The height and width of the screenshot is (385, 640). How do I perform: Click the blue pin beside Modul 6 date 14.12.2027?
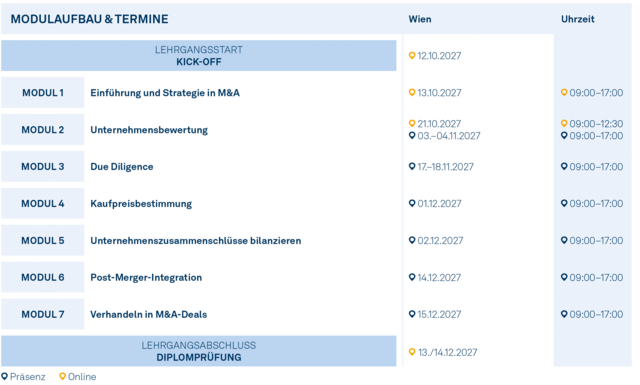click(412, 277)
